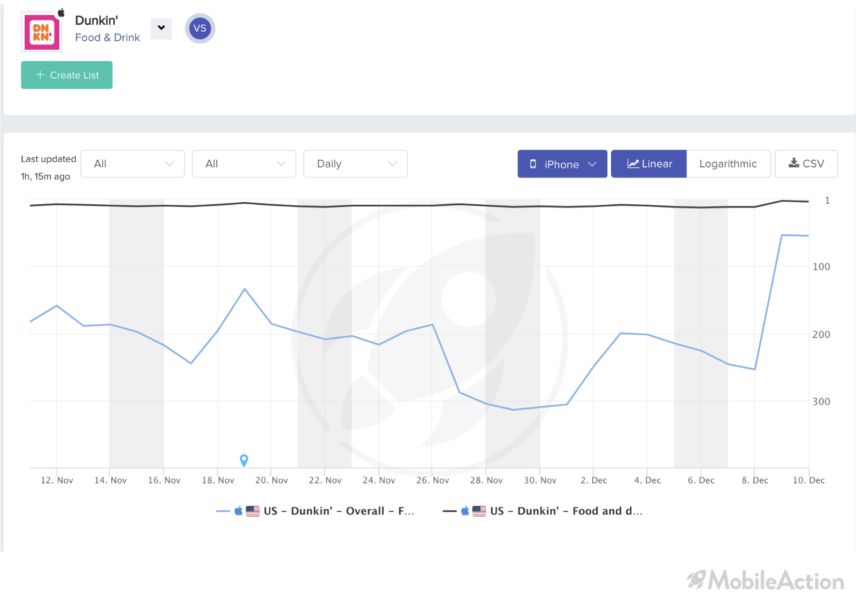This screenshot has width=856, height=616.
Task: Click the 20. Nov axis label
Action: point(272,480)
